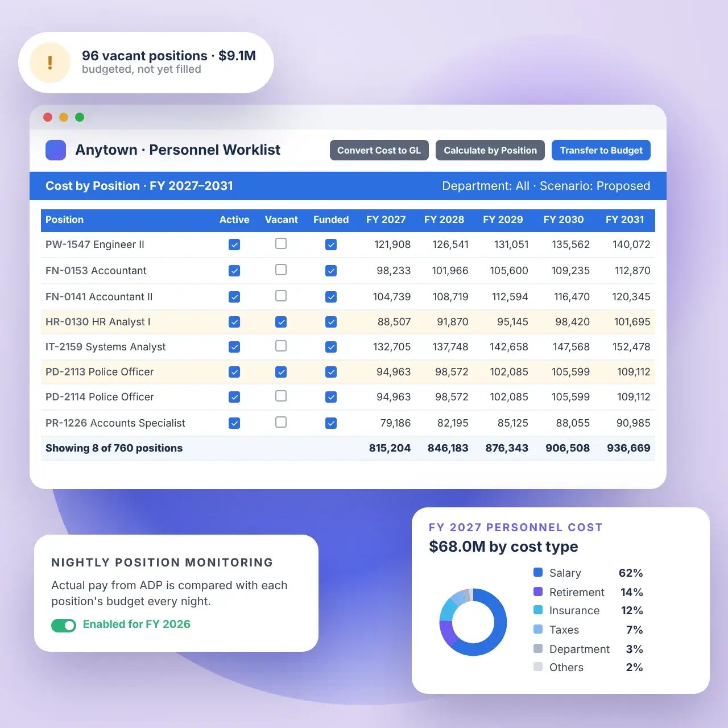Toggle the nightly monitoring switch for FY 2026
Image resolution: width=728 pixels, height=728 pixels.
[x=64, y=626]
